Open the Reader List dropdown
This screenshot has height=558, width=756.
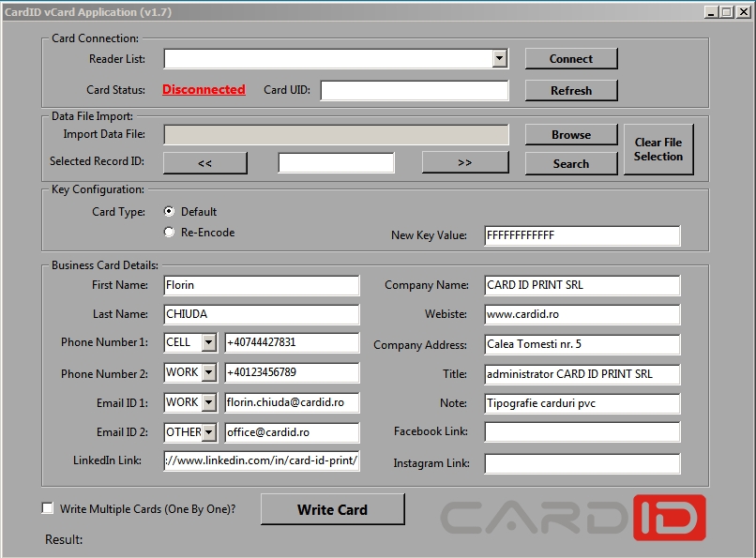point(498,58)
